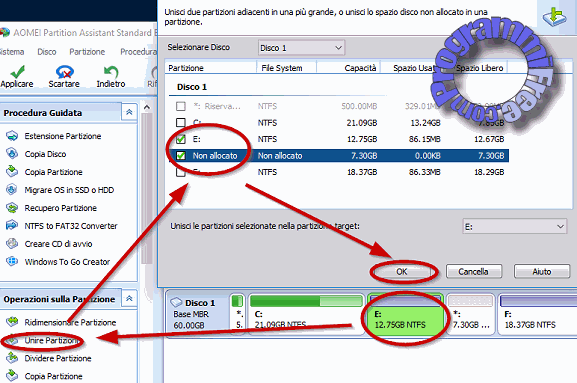Launch Migrare OS in SSD o HDD
The height and width of the screenshot is (383, 577).
pos(69,190)
